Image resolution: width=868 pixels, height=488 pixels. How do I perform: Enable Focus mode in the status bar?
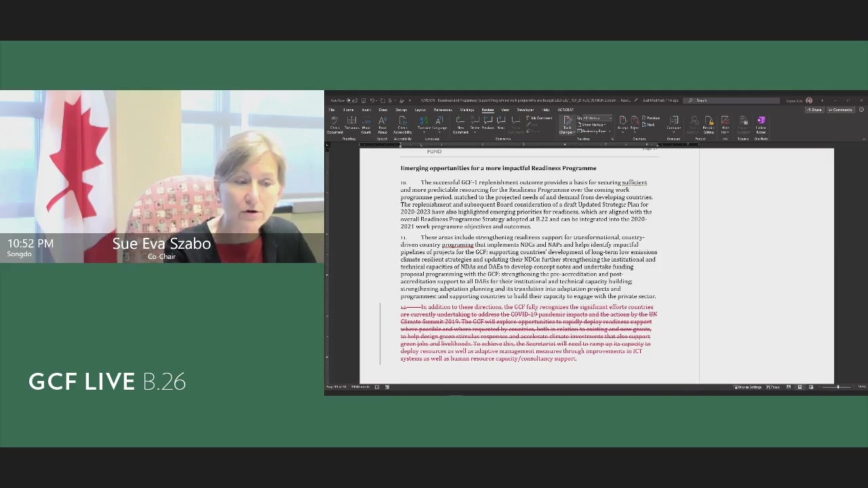[773, 387]
